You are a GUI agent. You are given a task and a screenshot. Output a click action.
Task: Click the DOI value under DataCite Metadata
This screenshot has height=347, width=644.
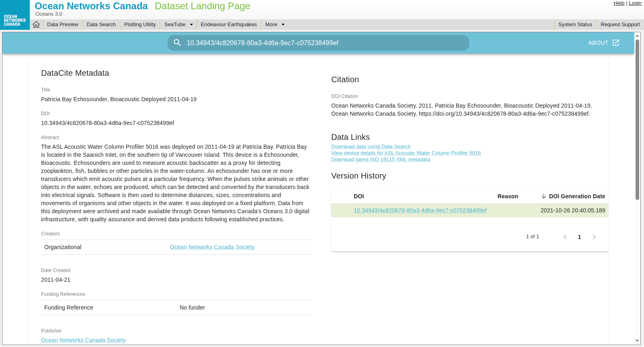[107, 123]
